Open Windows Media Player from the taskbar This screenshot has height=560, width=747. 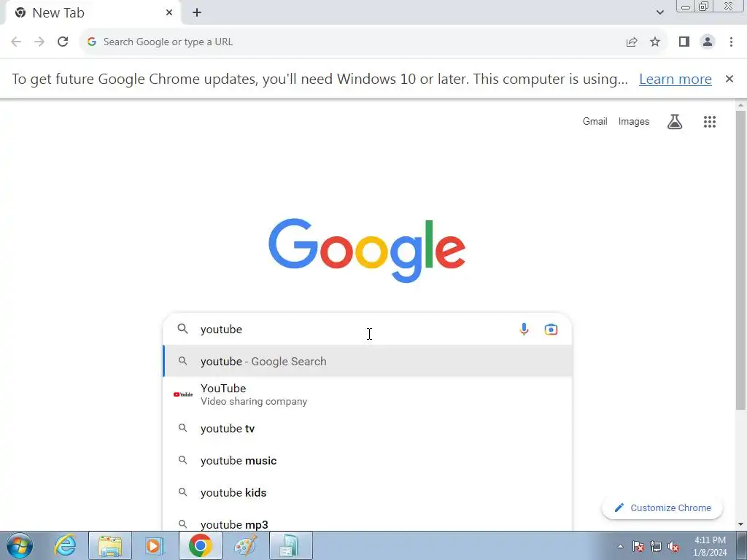pyautogui.click(x=153, y=545)
